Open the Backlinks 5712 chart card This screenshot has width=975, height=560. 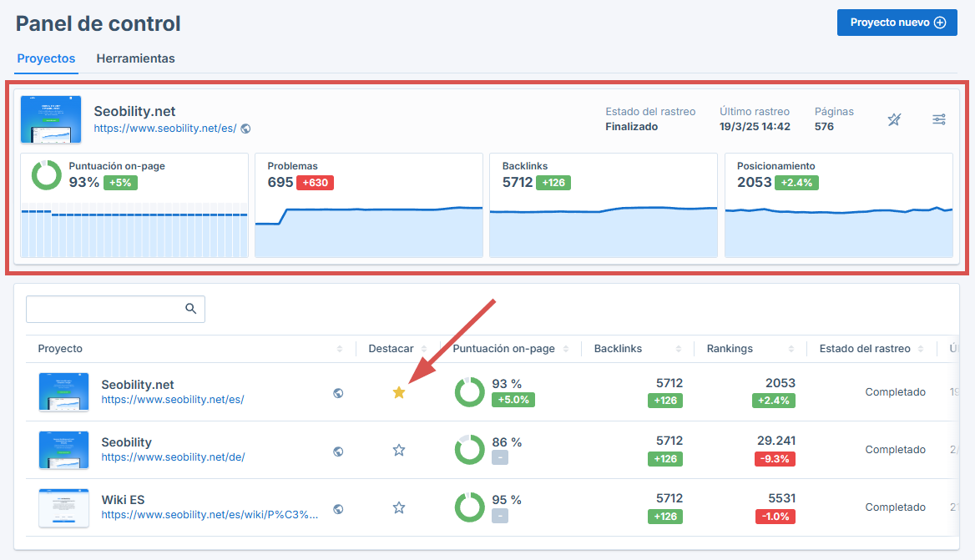pos(604,205)
